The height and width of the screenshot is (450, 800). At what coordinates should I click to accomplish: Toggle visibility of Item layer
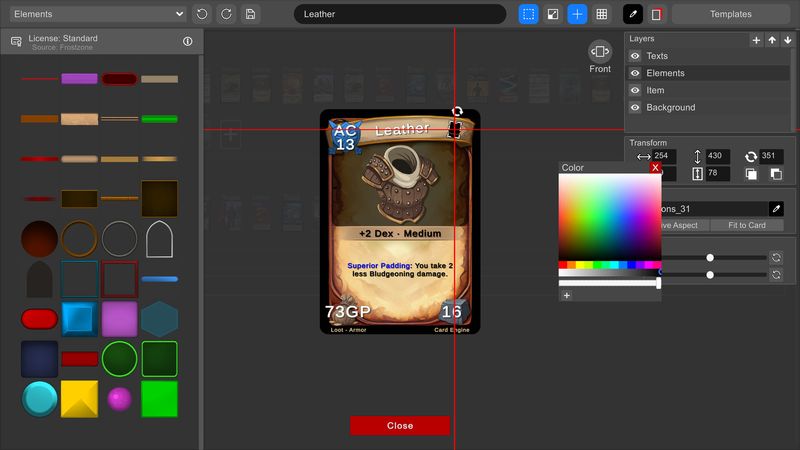tap(635, 90)
